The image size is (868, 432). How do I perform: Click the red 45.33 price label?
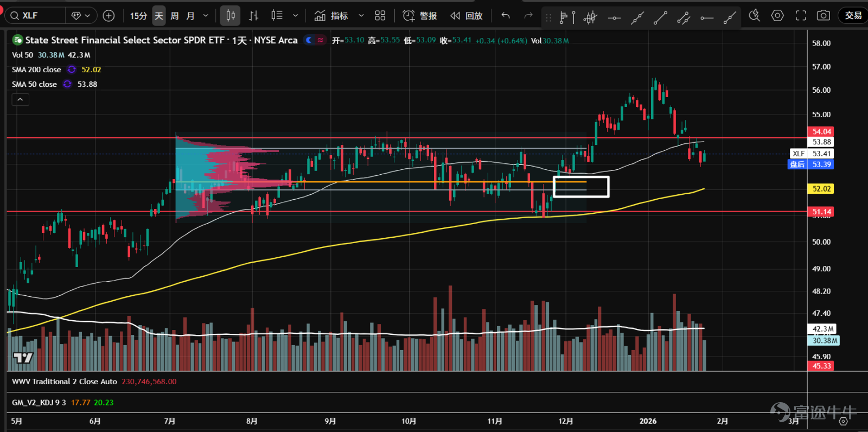click(821, 366)
